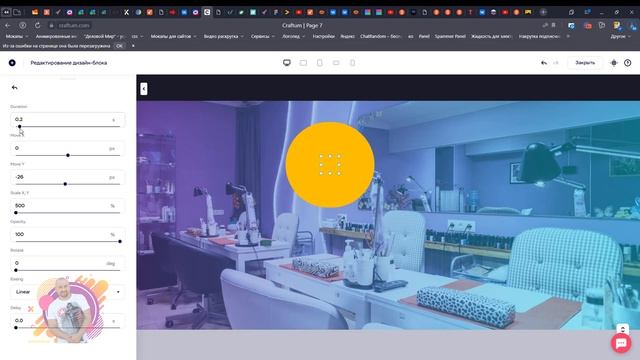Screen dimensions: 640x360
Task: Click the Rotate input showing 0 deg
Action: [68, 263]
